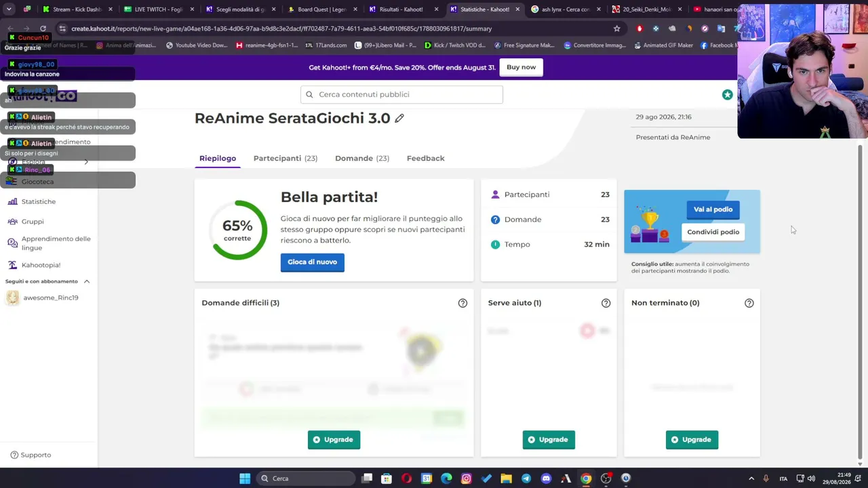Screen dimensions: 868x488
Task: Open the Statistiche sidebar icon
Action: coord(13,201)
